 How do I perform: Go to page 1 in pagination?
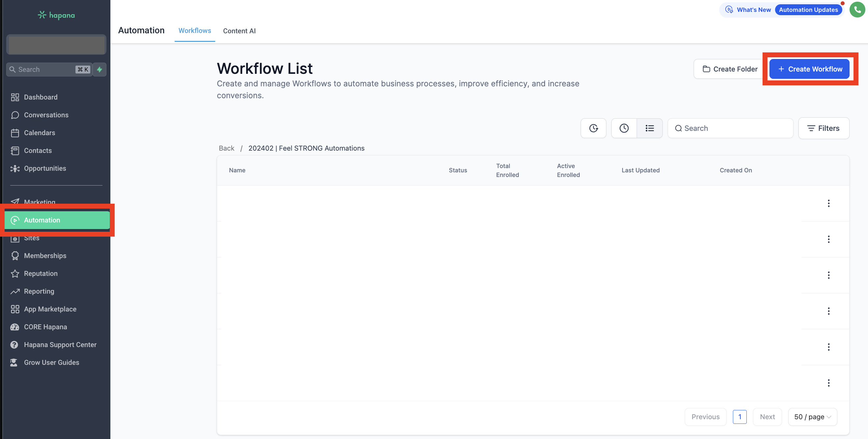pos(739,417)
